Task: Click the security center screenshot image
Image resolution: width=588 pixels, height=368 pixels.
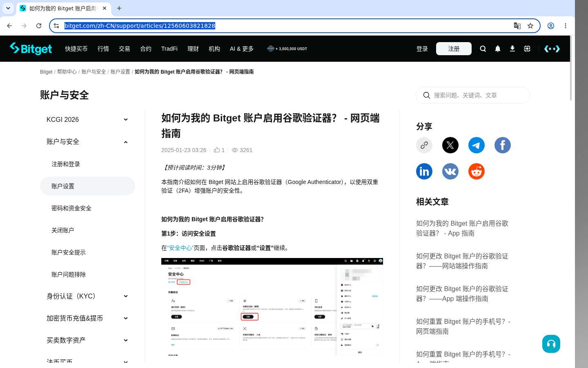Action: pos(272,307)
